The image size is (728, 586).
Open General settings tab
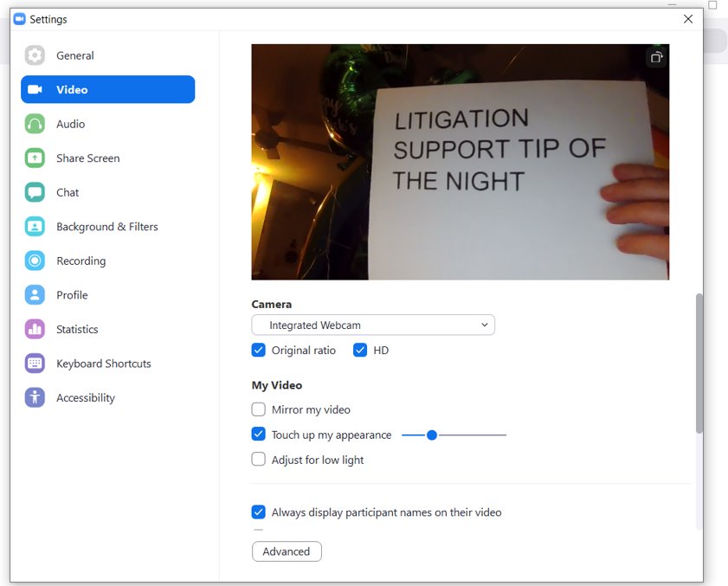[107, 55]
